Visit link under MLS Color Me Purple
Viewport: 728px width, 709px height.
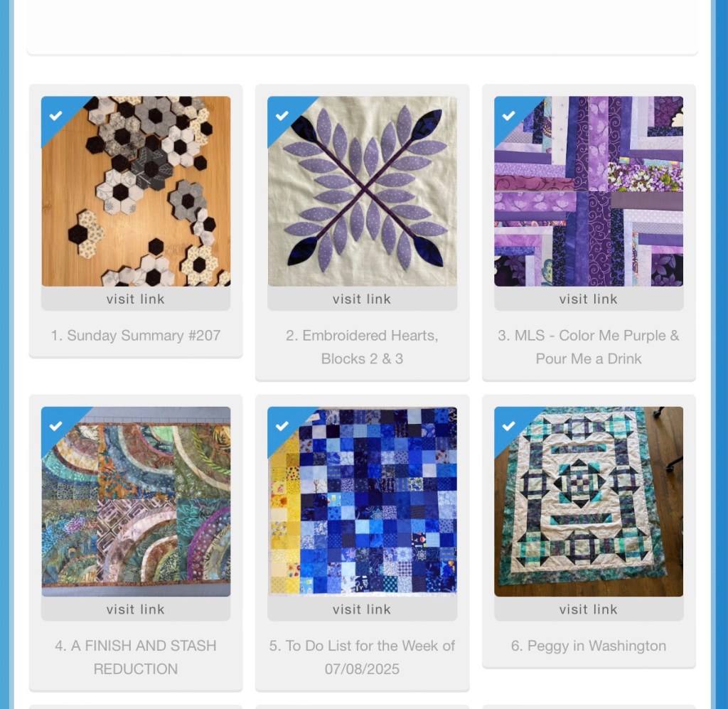point(588,299)
